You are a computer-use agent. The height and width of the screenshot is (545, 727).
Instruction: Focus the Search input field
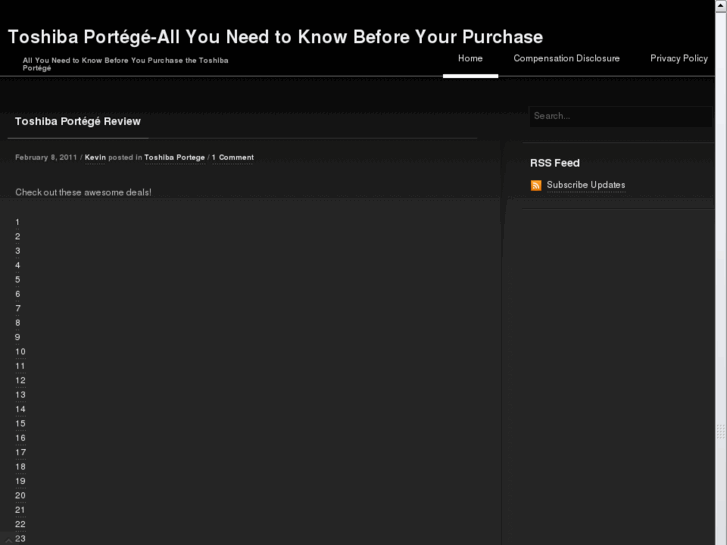620,116
